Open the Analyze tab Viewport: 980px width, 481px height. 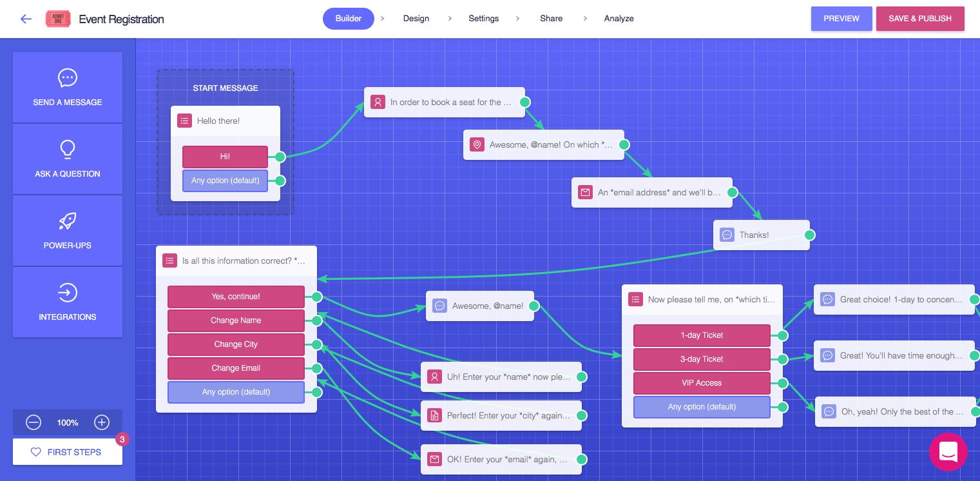coord(619,19)
